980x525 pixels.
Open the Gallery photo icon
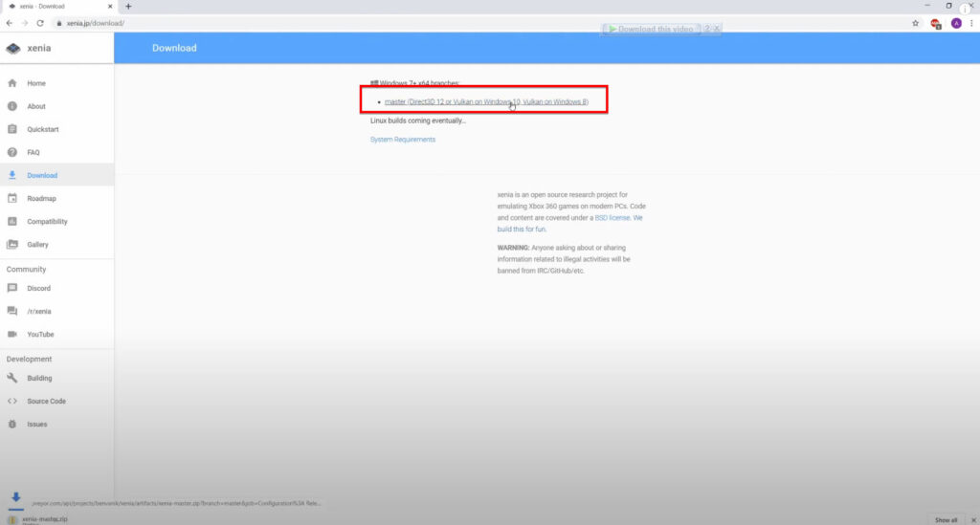point(12,244)
